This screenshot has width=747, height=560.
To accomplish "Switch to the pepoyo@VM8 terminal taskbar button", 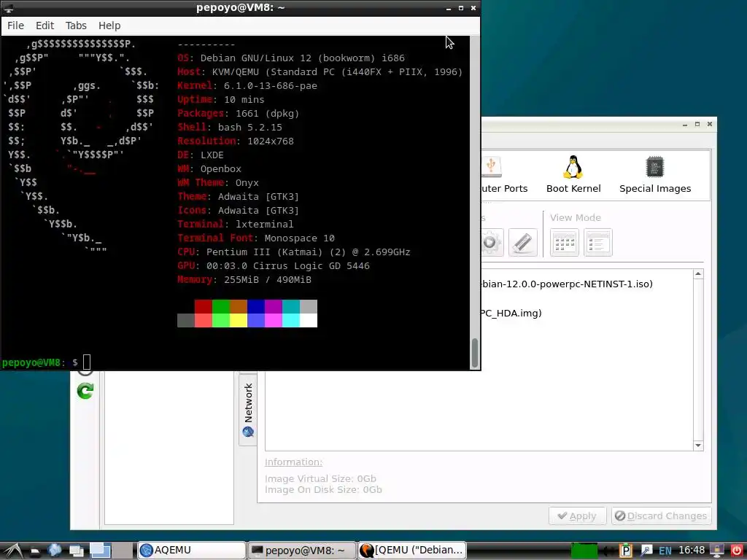I will [302, 550].
